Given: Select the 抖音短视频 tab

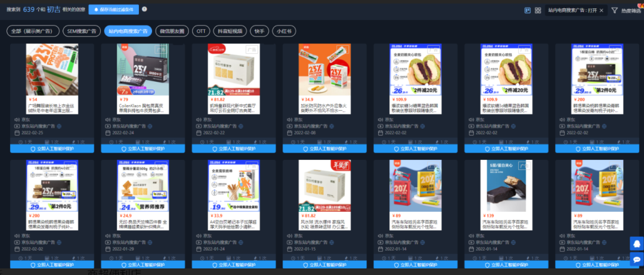Looking at the screenshot, I should pos(230,31).
